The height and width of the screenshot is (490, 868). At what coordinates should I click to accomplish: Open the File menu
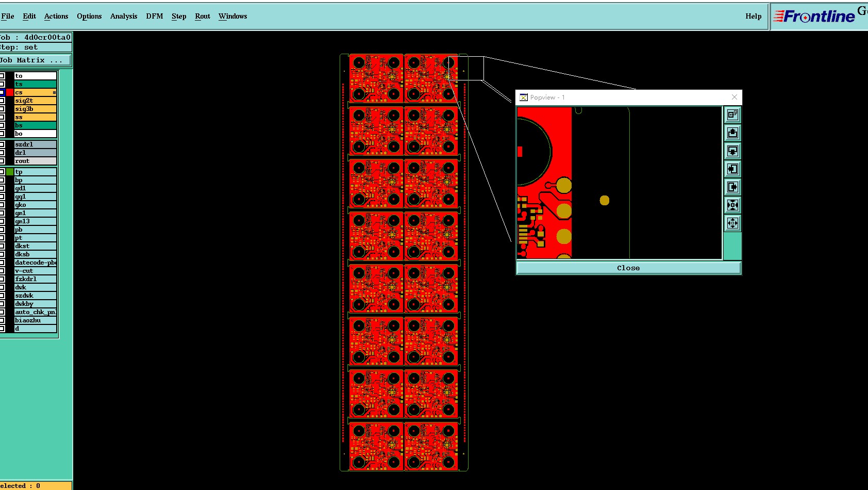coord(8,16)
